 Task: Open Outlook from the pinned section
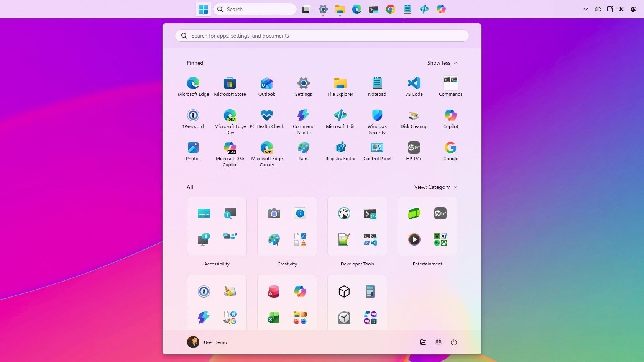(x=267, y=87)
